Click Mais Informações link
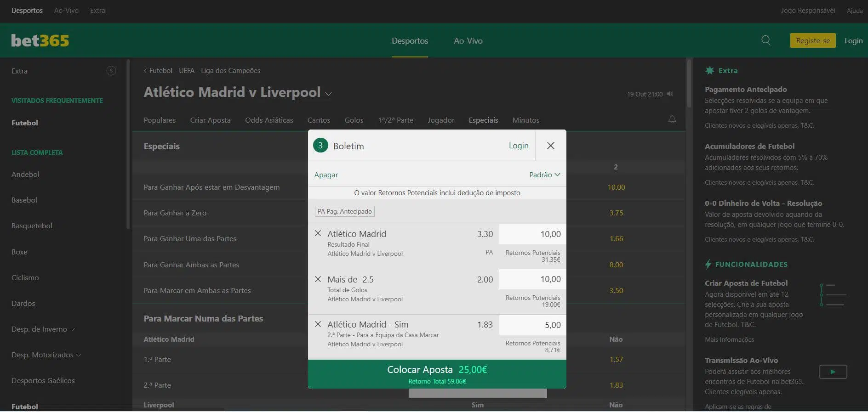 [x=729, y=339]
